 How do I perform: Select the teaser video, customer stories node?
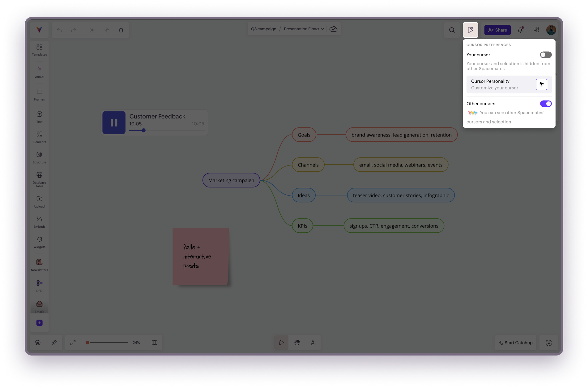coord(401,196)
